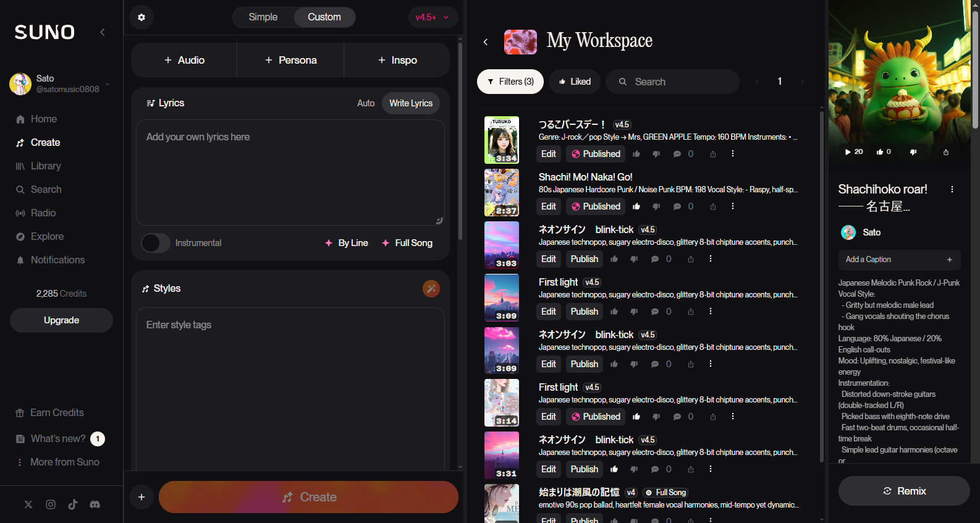Viewport: 980px width, 523px height.
Task: Click the workspace Search field
Action: point(672,82)
